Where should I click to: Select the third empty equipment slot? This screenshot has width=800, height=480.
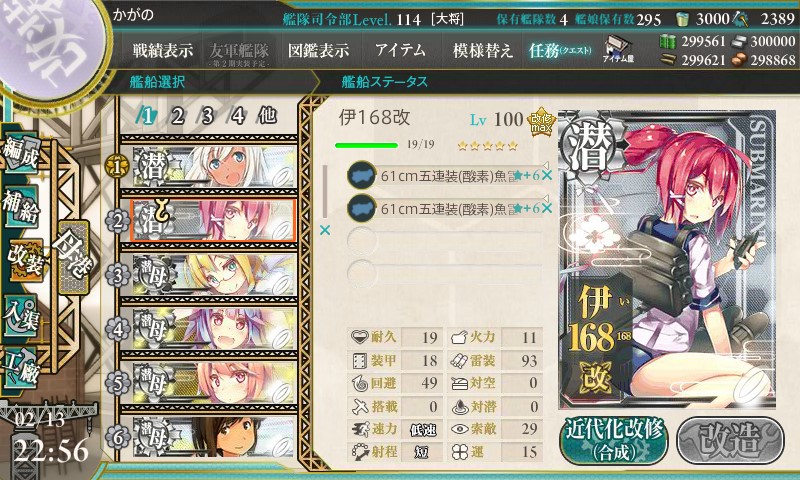pyautogui.click(x=444, y=241)
